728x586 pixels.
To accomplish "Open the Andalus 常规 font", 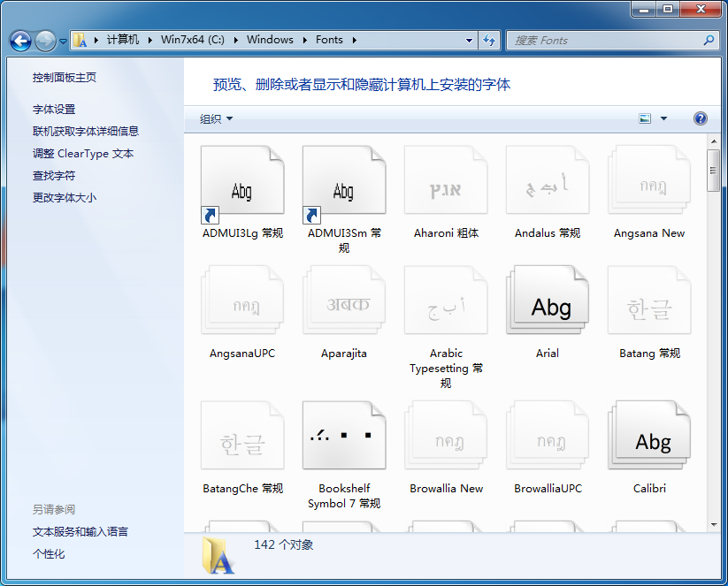I will 547,181.
